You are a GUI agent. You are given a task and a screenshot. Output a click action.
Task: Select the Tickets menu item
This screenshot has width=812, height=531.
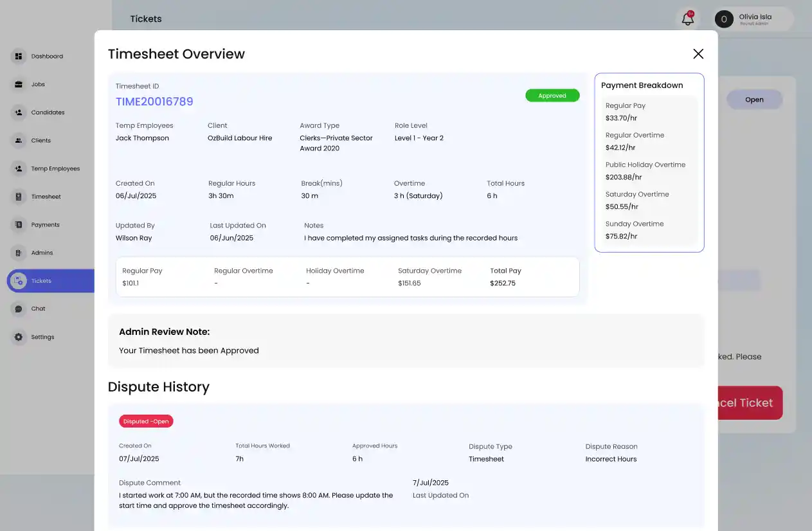click(41, 281)
